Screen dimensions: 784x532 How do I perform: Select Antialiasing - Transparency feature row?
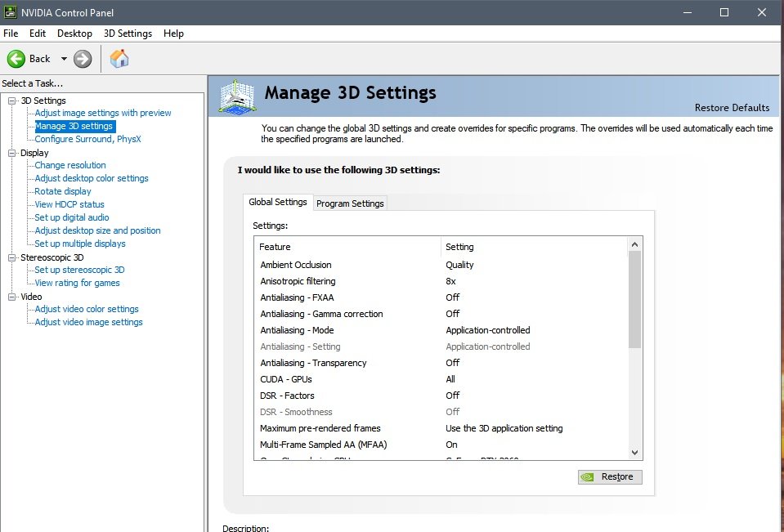pyautogui.click(x=441, y=363)
